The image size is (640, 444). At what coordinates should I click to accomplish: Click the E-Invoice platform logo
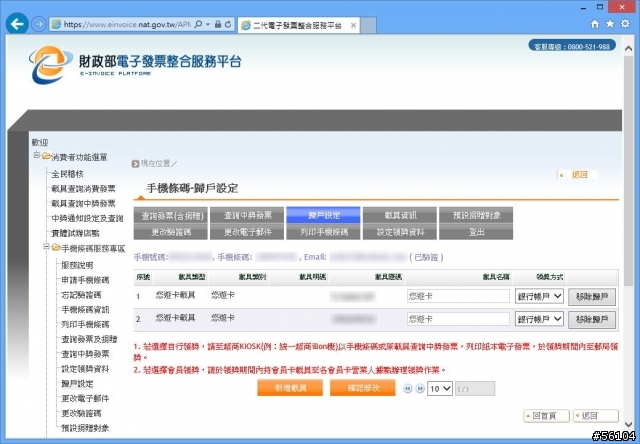coord(135,64)
